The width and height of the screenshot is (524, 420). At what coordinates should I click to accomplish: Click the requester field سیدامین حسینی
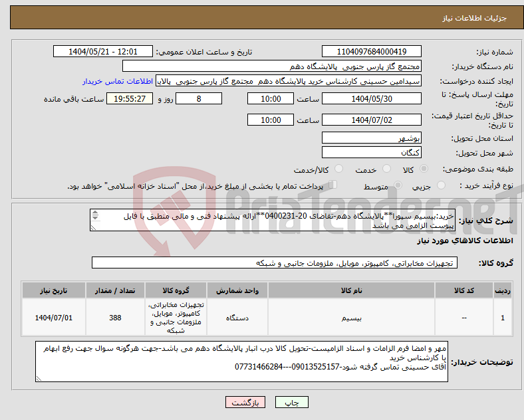(289, 81)
